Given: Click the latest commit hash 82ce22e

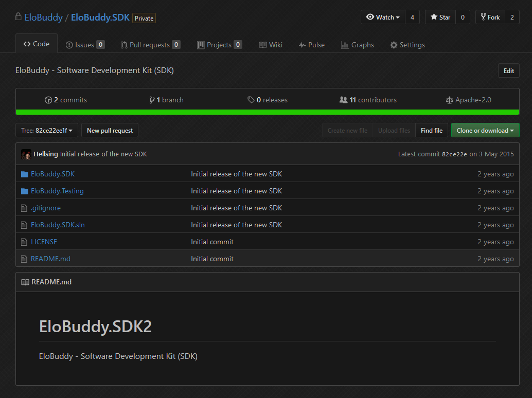Looking at the screenshot, I should click(454, 154).
